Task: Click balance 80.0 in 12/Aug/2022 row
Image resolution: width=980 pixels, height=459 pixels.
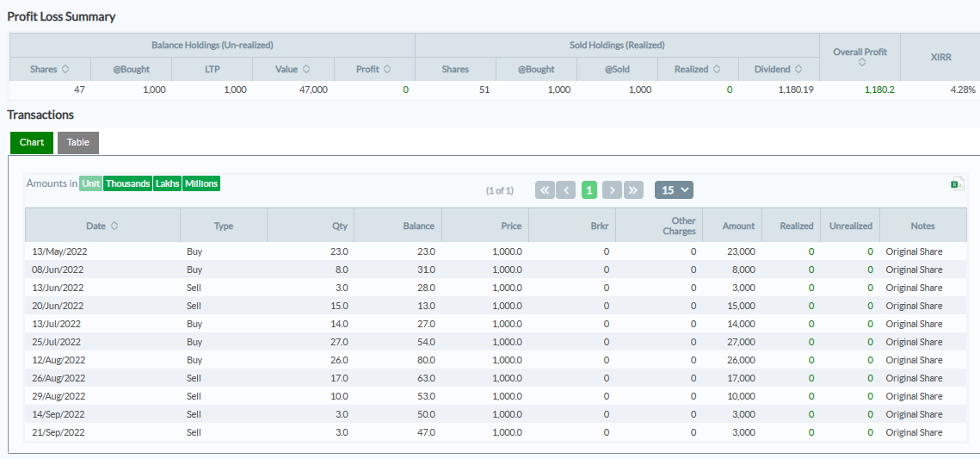Action: click(425, 360)
